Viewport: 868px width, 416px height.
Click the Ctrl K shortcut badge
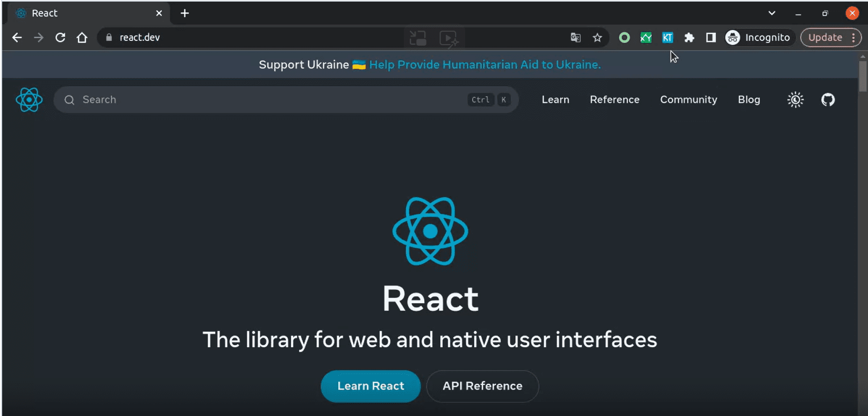[489, 99]
